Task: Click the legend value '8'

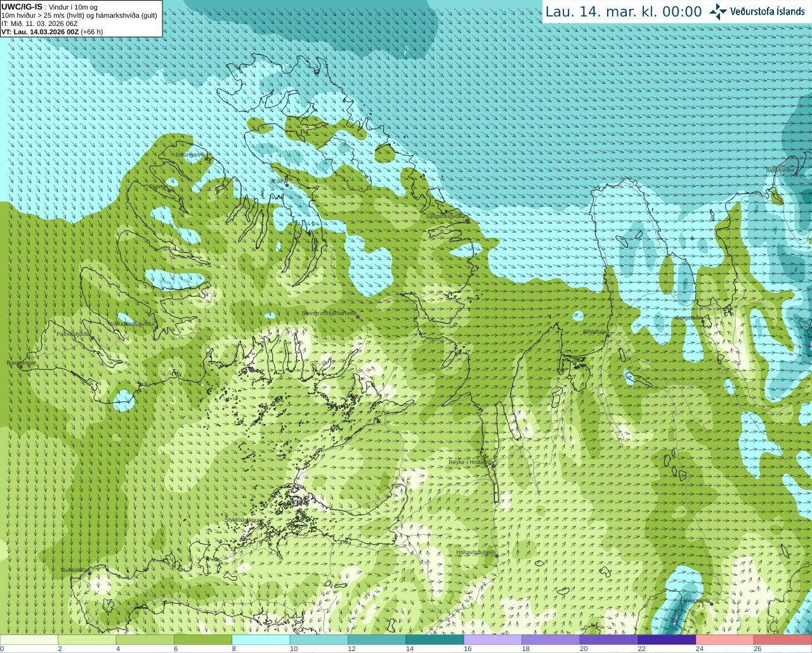Action: tap(234, 649)
